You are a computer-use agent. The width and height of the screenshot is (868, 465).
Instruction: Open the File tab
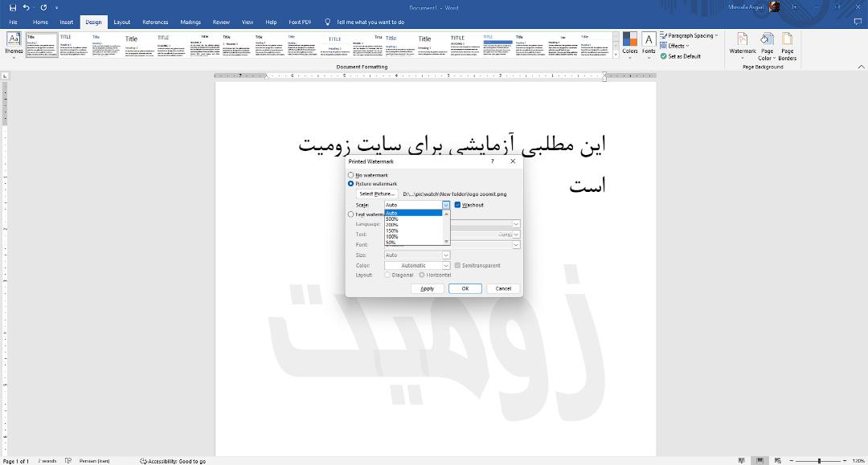pos(14,22)
